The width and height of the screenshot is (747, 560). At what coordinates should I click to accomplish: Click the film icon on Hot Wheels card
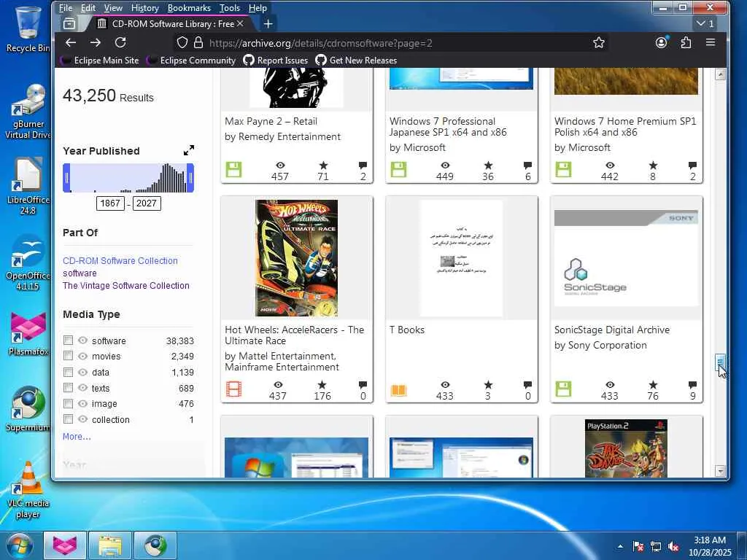coord(233,389)
